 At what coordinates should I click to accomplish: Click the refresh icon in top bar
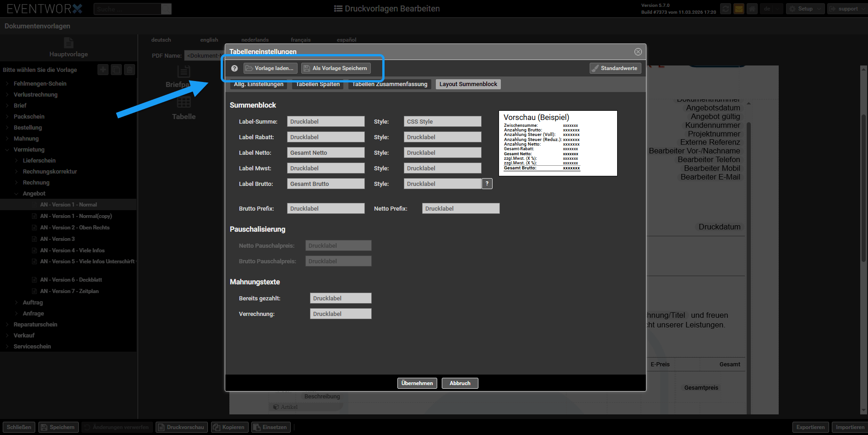pyautogui.click(x=725, y=9)
